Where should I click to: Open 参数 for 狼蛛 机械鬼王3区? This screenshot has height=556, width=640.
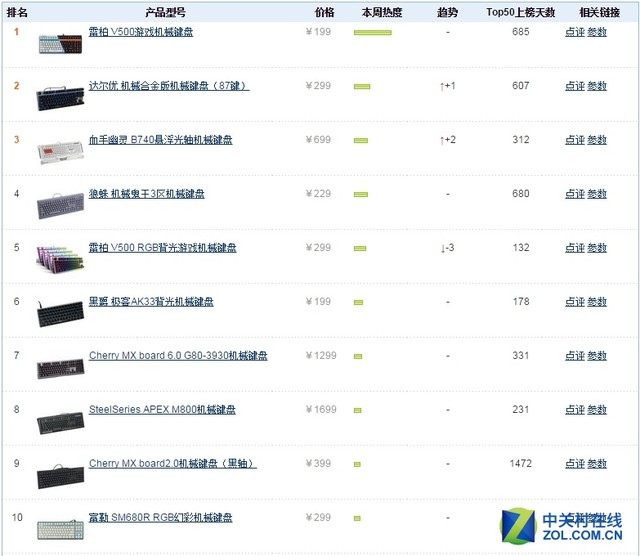pos(597,193)
